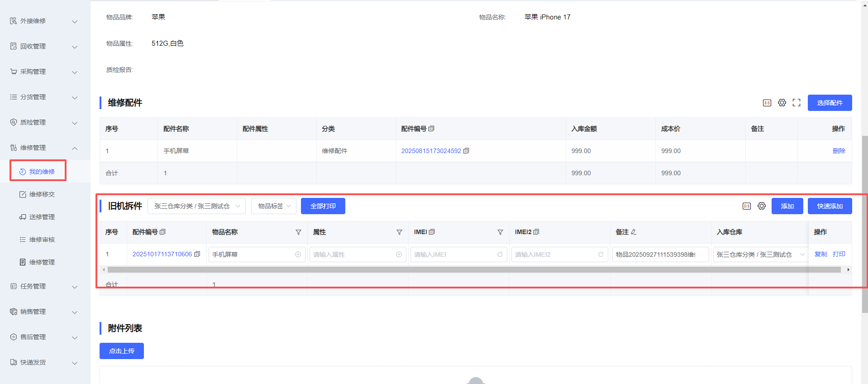
Task: Click filter icon in IMEI column header
Action: pyautogui.click(x=500, y=232)
